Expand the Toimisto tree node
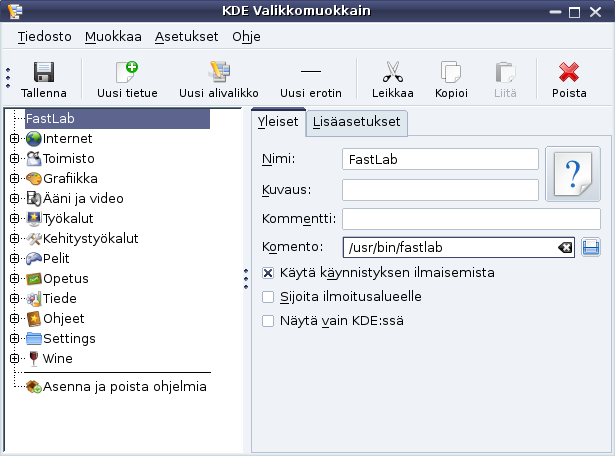 [x=14, y=158]
